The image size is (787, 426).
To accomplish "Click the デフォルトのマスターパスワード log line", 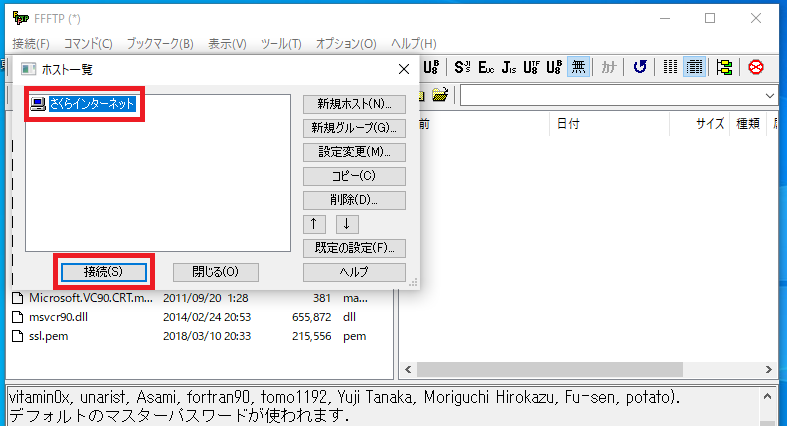I will 179,415.
